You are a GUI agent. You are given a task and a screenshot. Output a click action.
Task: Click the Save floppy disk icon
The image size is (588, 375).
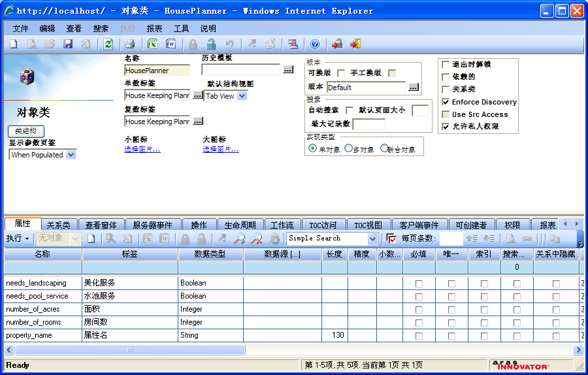point(68,44)
